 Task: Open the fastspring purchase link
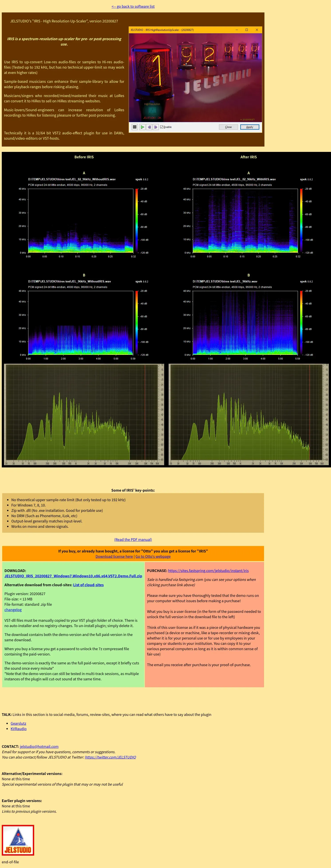tap(208, 570)
